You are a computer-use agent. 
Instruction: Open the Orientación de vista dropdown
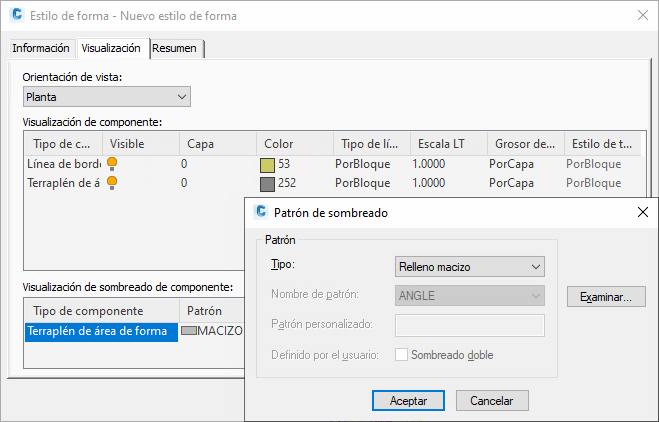tap(106, 97)
